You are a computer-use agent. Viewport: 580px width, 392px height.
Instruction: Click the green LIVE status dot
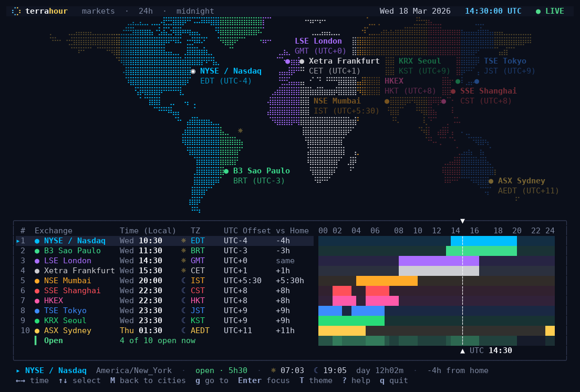(538, 12)
